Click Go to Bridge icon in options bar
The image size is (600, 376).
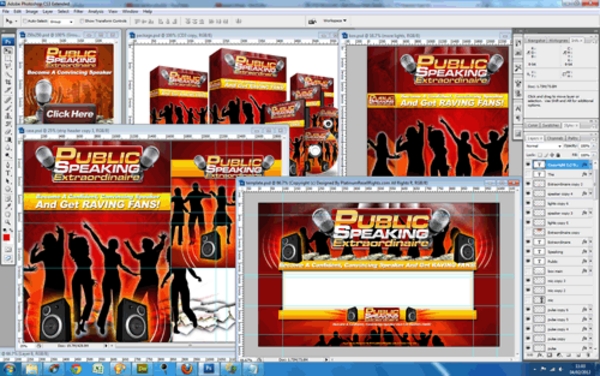[312, 21]
